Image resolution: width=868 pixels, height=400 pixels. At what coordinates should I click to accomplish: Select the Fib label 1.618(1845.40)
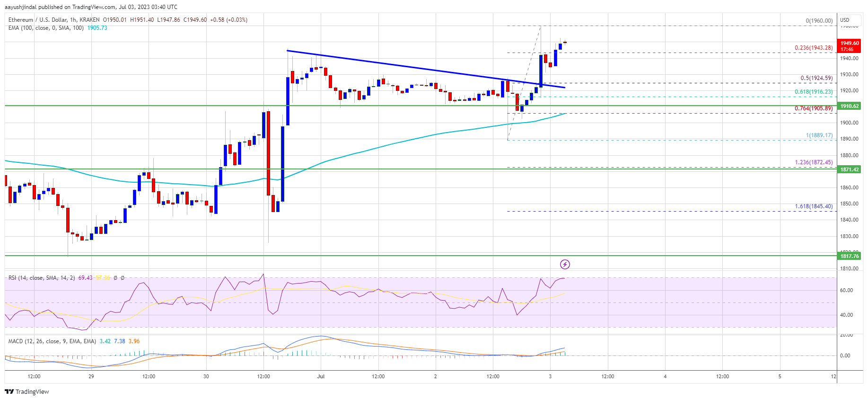click(x=814, y=206)
